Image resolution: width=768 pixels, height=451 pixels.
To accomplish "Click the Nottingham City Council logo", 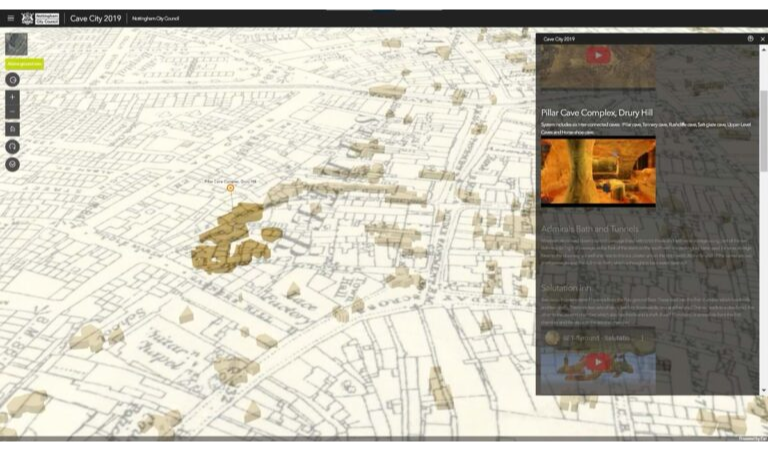I will point(40,19).
